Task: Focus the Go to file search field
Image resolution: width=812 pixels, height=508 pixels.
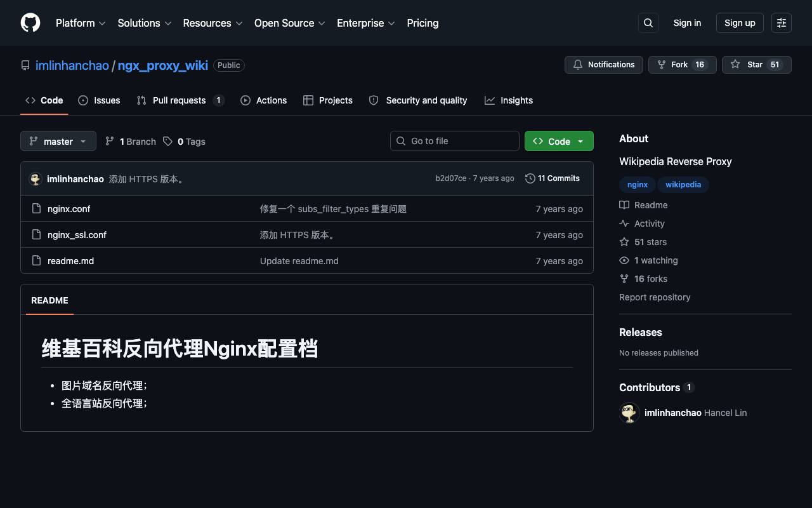Action: pyautogui.click(x=455, y=141)
